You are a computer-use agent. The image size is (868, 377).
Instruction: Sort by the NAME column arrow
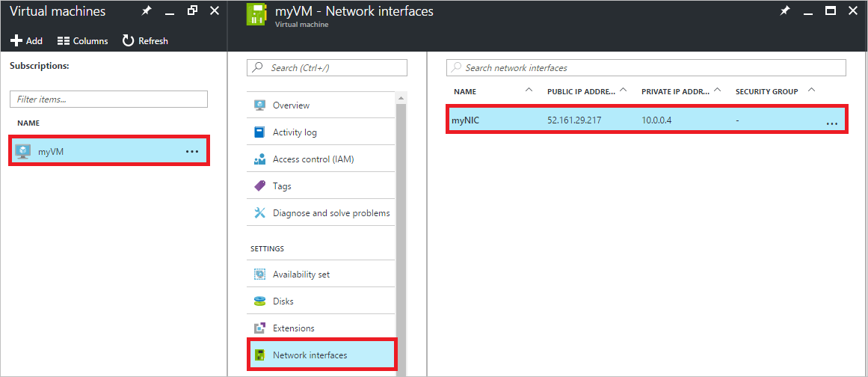529,91
